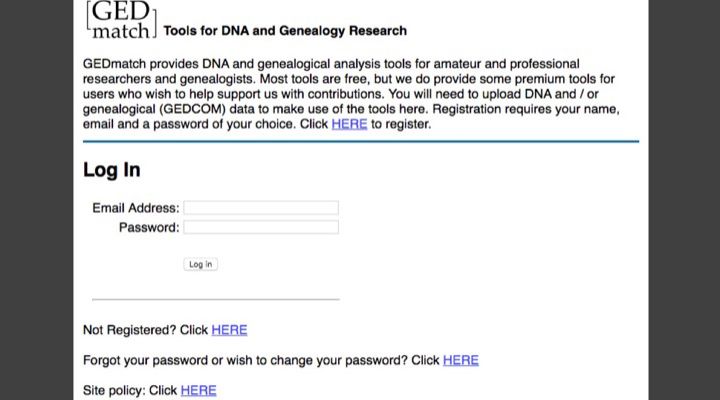Click the gray horizontal rule below login button
Image resolution: width=720 pixels, height=400 pixels.
pos(215,298)
